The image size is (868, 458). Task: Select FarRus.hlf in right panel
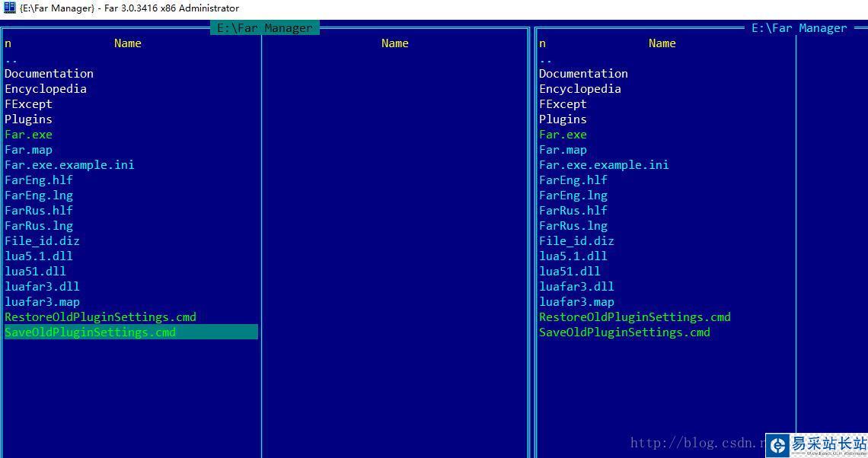(573, 210)
